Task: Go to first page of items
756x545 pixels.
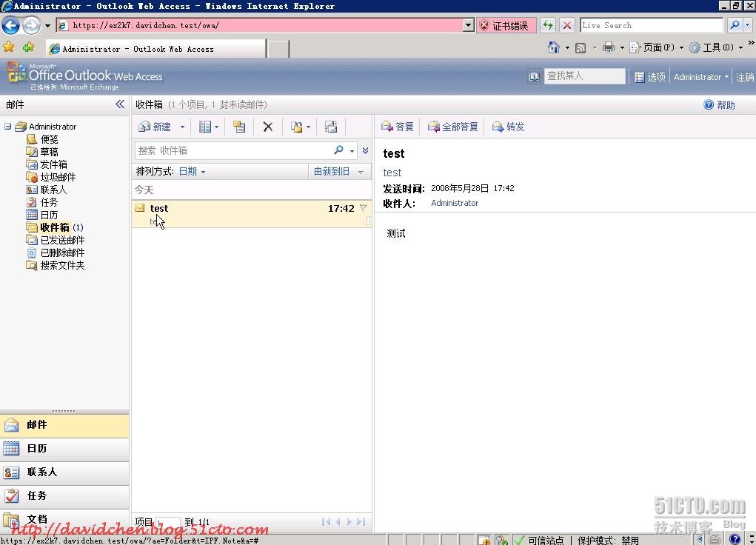Action: [326, 522]
